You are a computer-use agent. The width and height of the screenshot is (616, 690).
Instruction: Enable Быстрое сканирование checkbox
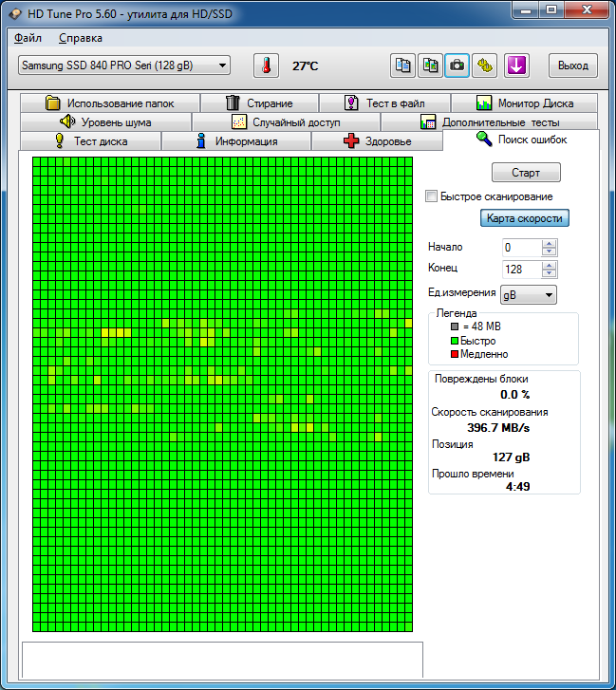pos(432,196)
